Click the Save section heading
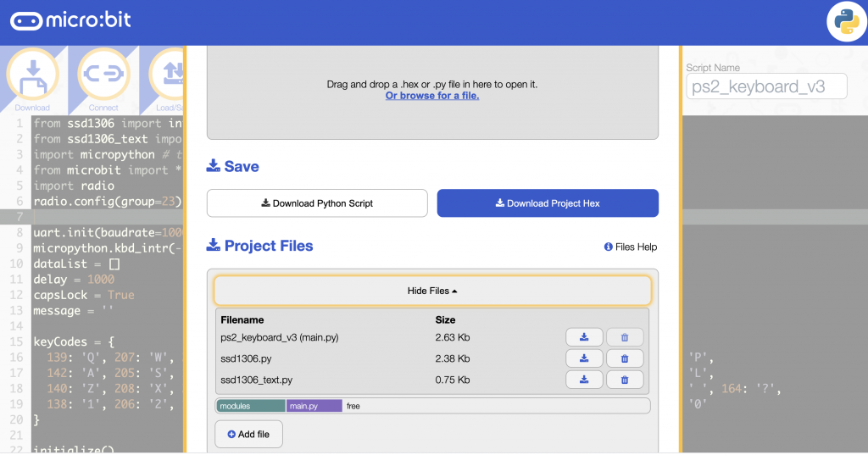Image resolution: width=868 pixels, height=455 pixels. (232, 167)
